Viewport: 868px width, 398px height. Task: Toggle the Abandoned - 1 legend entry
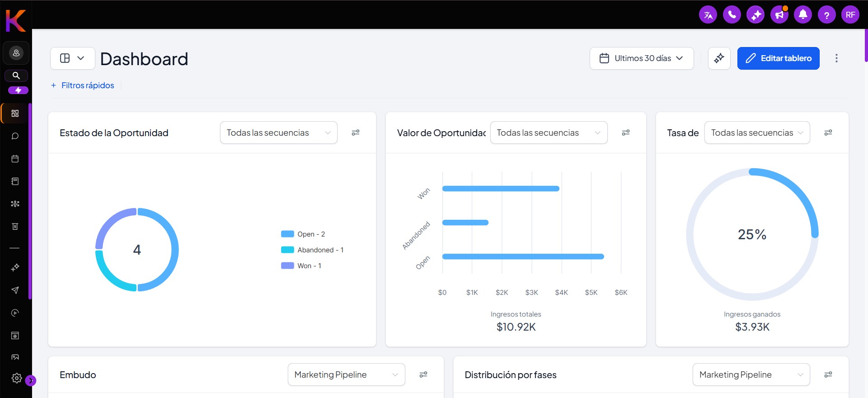[x=313, y=250]
